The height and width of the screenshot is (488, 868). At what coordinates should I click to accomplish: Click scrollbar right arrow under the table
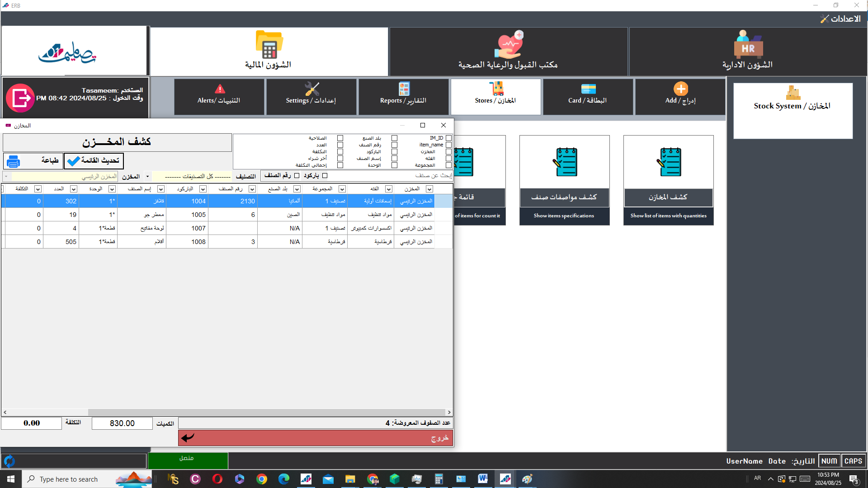[x=449, y=412]
